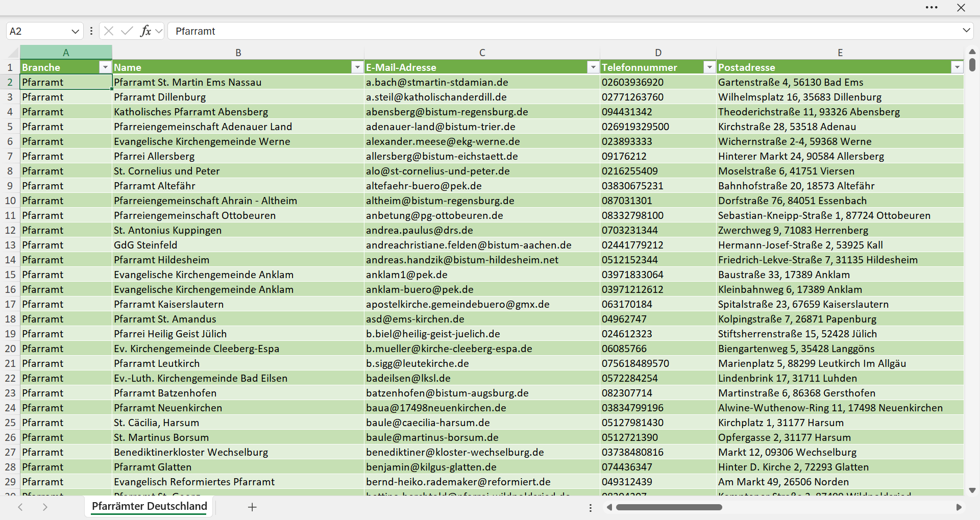Select the Pfarrämter Deutschland sheet tab
The width and height of the screenshot is (980, 520).
point(150,506)
